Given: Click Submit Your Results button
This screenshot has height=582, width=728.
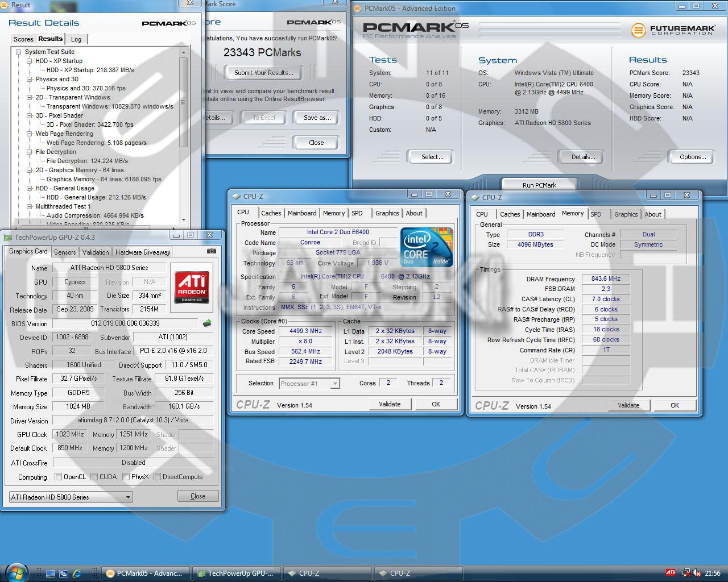Looking at the screenshot, I should tap(264, 73).
